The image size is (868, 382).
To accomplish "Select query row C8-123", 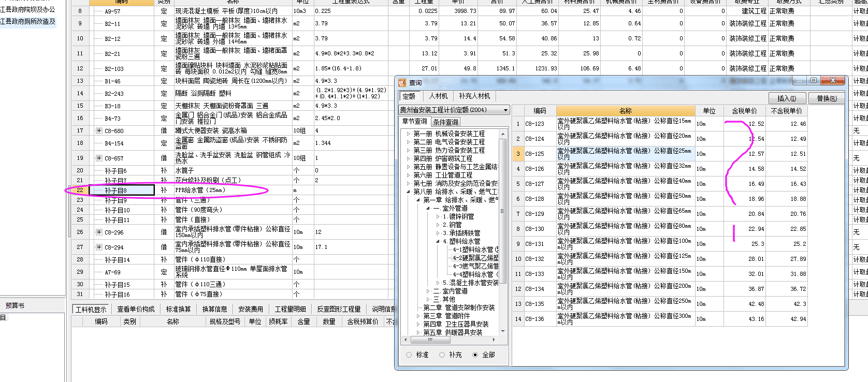I will coord(660,124).
